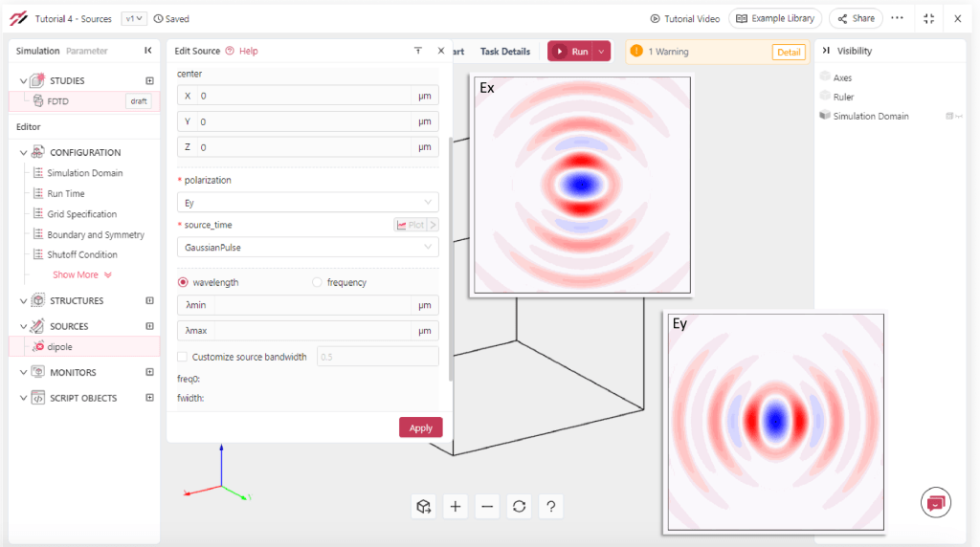Image resolution: width=980 pixels, height=547 pixels.
Task: Click the Ex field plot thumbnail
Action: click(x=582, y=185)
